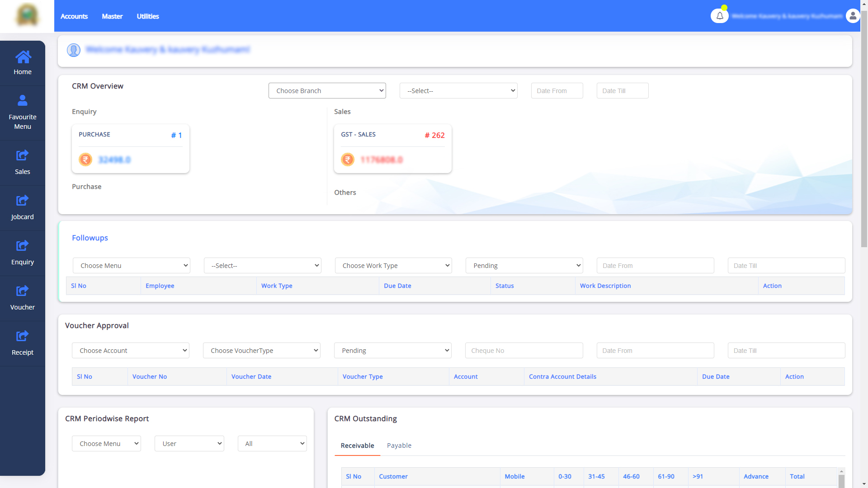868x488 pixels.
Task: Open the Choose VoucherType dropdown
Action: click(x=261, y=351)
